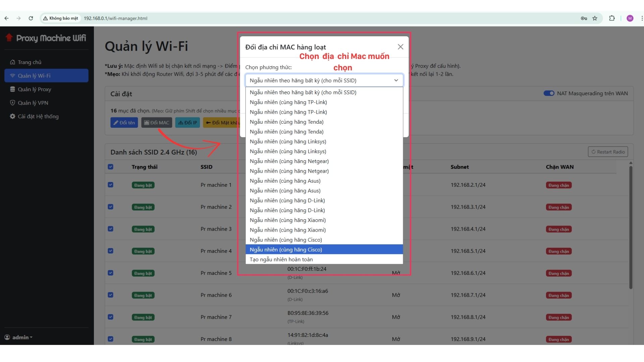Uncheck the Pr machine 1 row checkbox
This screenshot has width=644, height=362.
(x=111, y=185)
